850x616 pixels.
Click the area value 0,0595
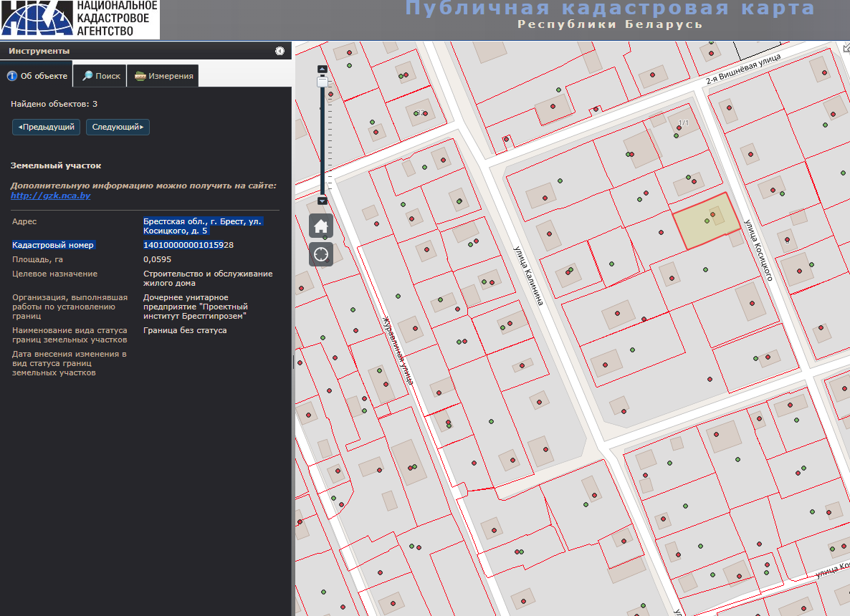pos(157,259)
